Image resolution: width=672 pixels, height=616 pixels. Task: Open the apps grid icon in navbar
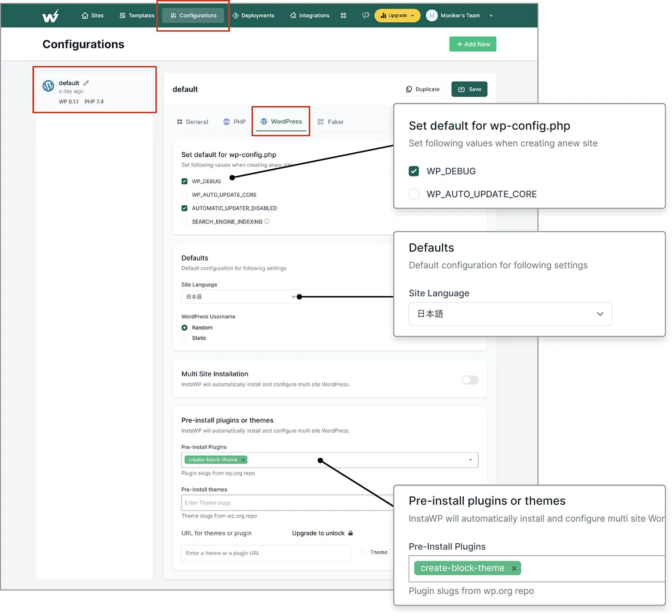(x=343, y=16)
